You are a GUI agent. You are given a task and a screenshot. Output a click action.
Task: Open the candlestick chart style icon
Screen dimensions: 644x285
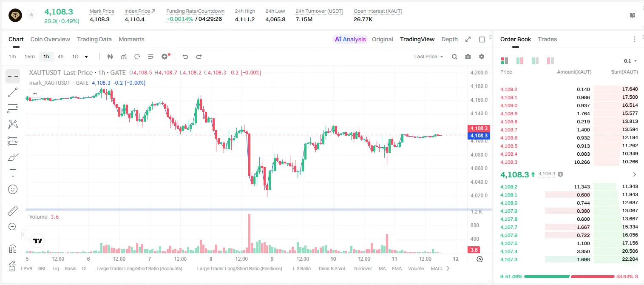[110, 57]
